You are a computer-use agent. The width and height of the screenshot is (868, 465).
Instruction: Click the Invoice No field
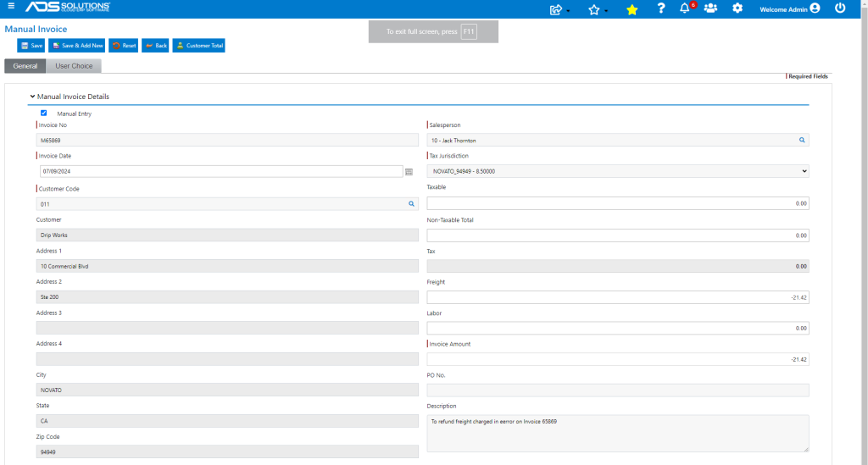(x=227, y=141)
